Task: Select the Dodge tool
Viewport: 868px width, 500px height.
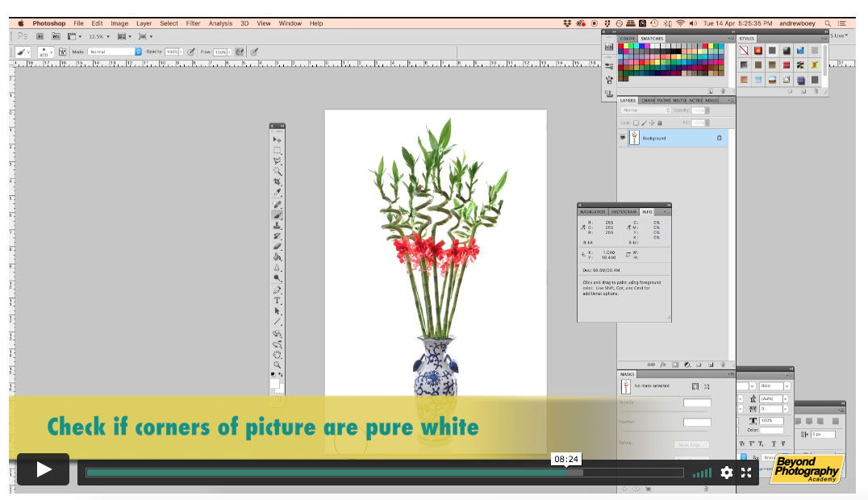Action: [277, 278]
